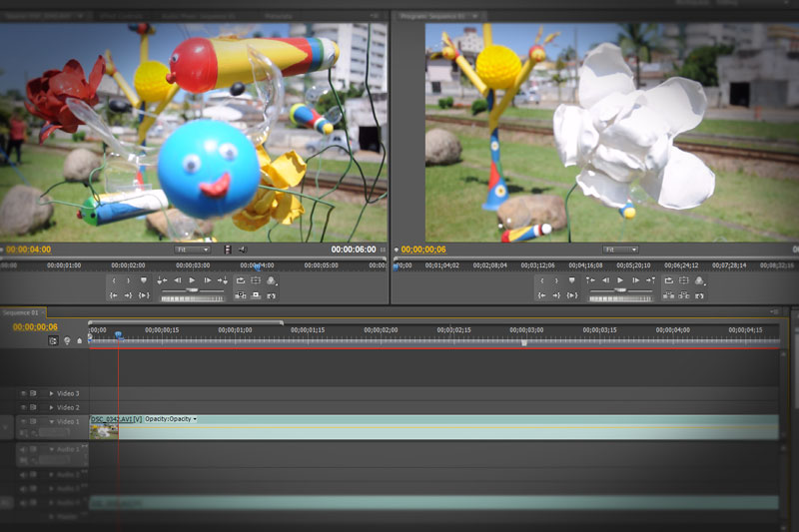This screenshot has height=532, width=799.
Task: Expand the Video 3 track
Action: pos(52,393)
